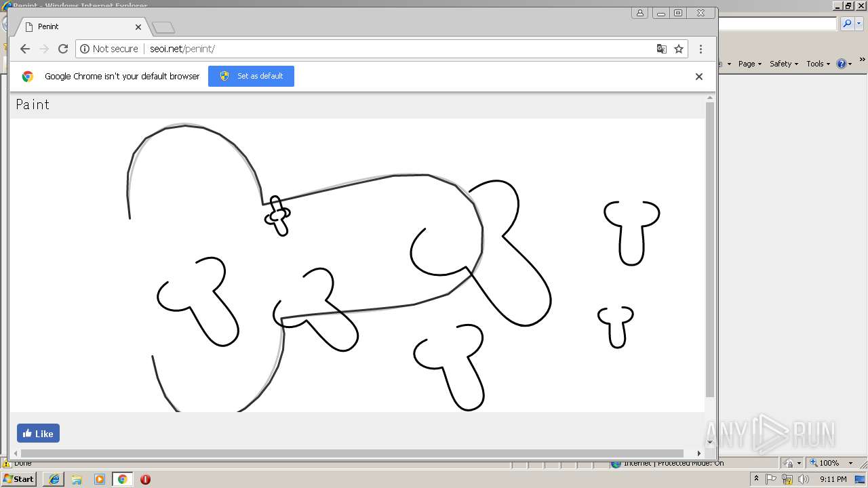Image resolution: width=868 pixels, height=488 pixels.
Task: Open the Windows Start menu
Action: tap(19, 479)
